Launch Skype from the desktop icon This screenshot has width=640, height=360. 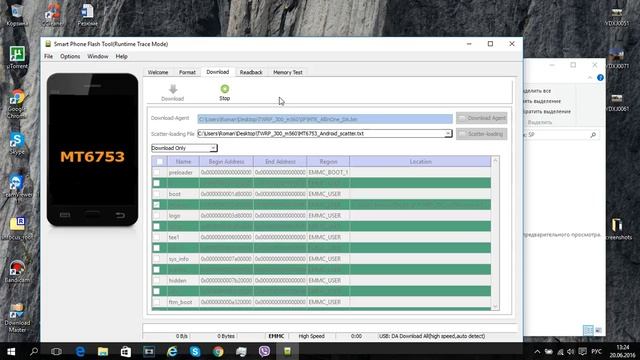point(17,140)
